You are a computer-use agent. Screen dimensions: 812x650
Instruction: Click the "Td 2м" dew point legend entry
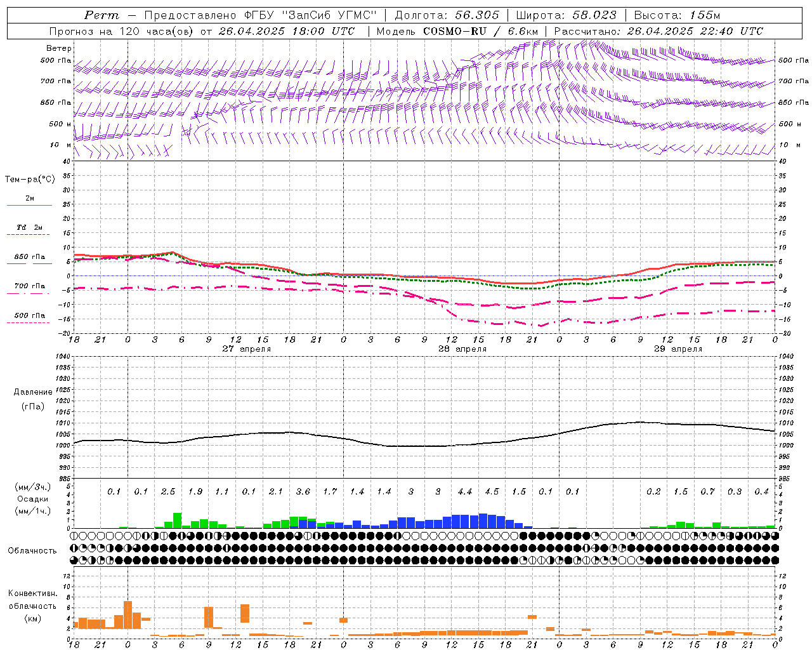pyautogui.click(x=30, y=227)
